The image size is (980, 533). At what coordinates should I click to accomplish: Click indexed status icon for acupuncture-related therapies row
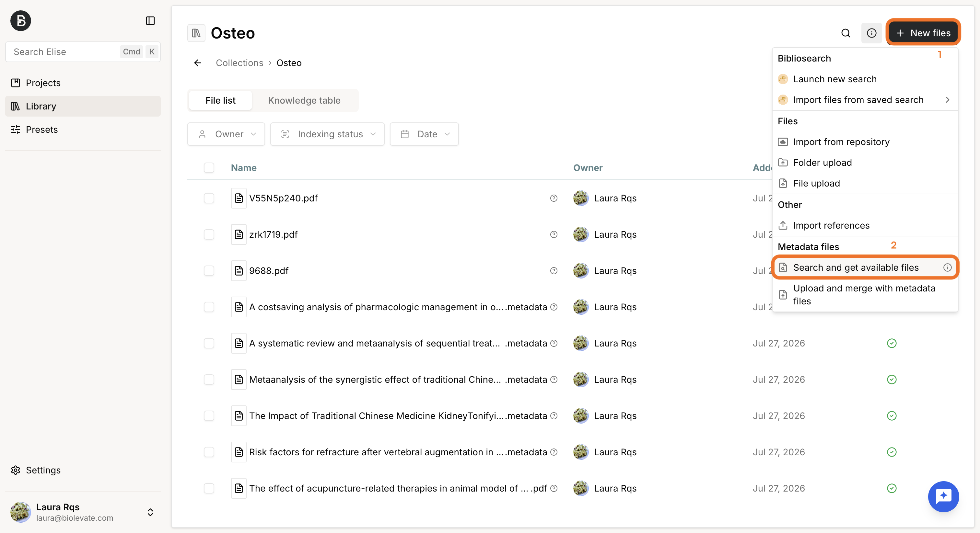pyautogui.click(x=891, y=488)
